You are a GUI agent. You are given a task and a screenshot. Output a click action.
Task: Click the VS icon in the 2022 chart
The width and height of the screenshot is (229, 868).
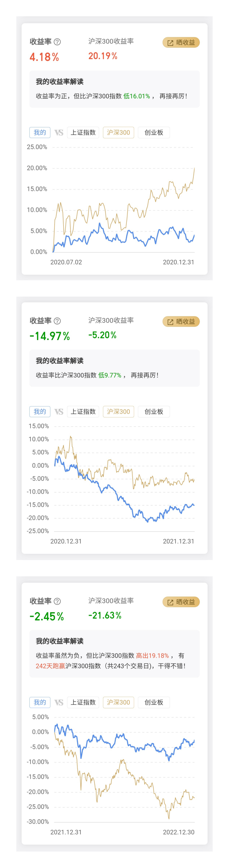tap(59, 702)
